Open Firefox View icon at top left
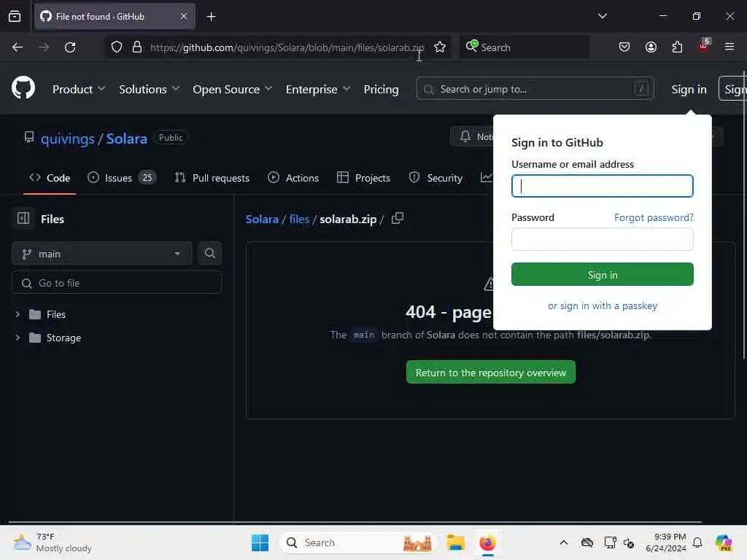This screenshot has width=747, height=560. pyautogui.click(x=15, y=16)
